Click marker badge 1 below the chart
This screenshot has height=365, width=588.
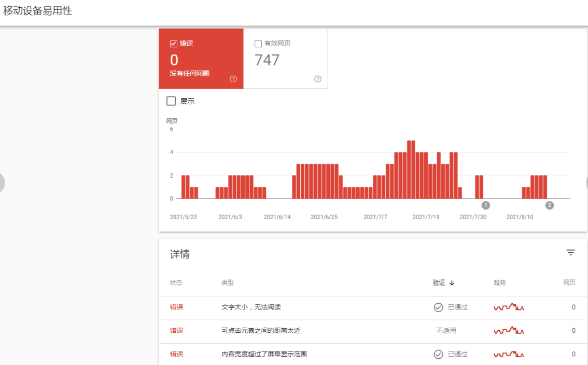coord(485,205)
